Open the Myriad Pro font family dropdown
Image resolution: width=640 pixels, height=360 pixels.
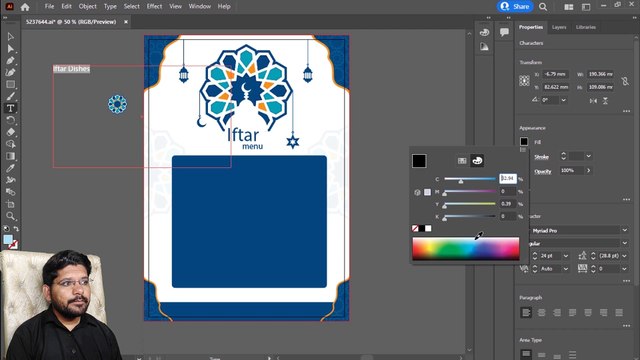[x=625, y=231]
